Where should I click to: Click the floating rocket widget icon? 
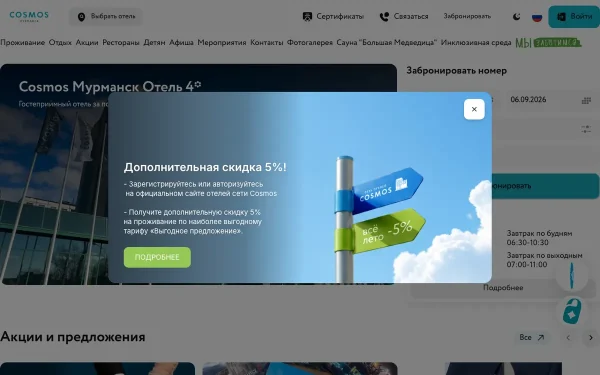pos(572,276)
